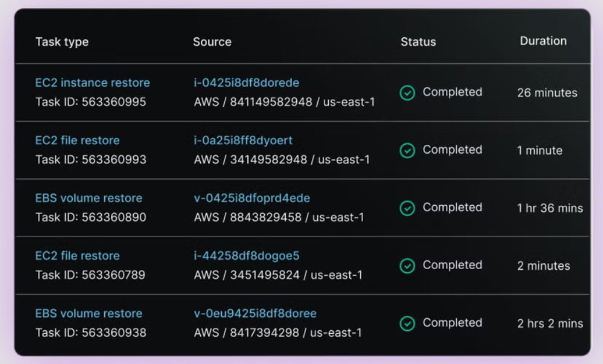
Task: Sort by the Duration column header
Action: [x=543, y=41]
